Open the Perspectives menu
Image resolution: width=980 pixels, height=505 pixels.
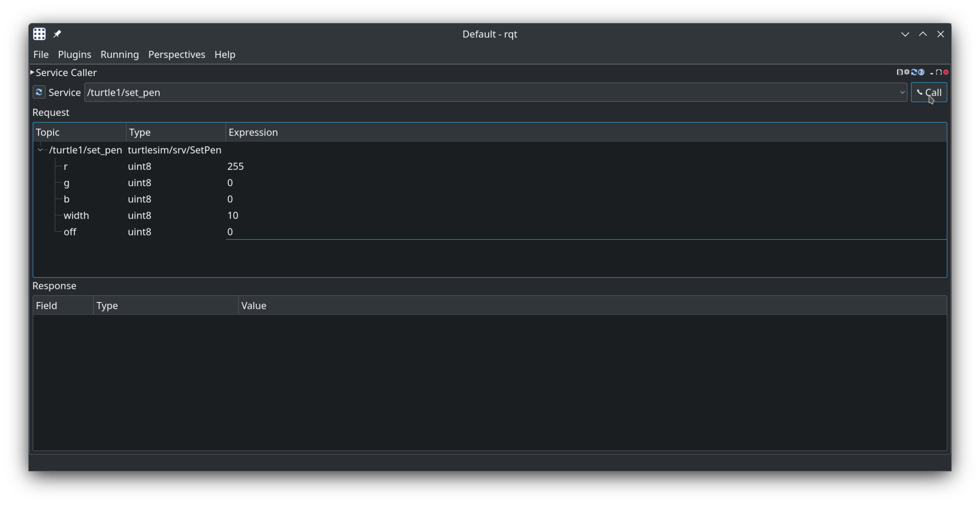(176, 55)
